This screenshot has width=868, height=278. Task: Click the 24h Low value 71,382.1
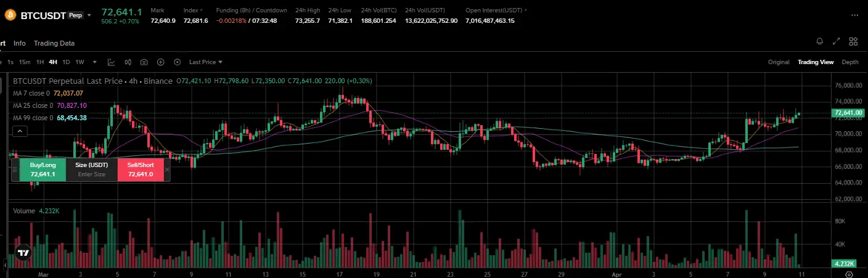[340, 21]
